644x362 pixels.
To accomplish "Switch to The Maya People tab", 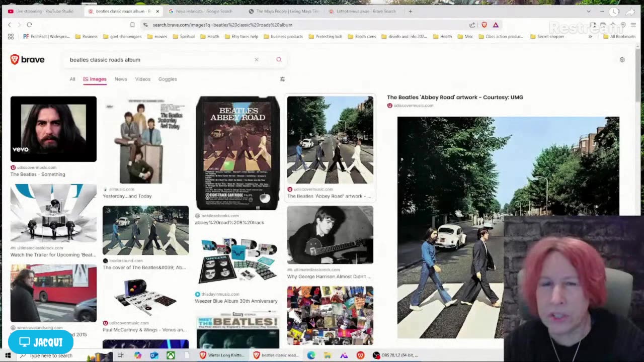I will click(x=283, y=11).
